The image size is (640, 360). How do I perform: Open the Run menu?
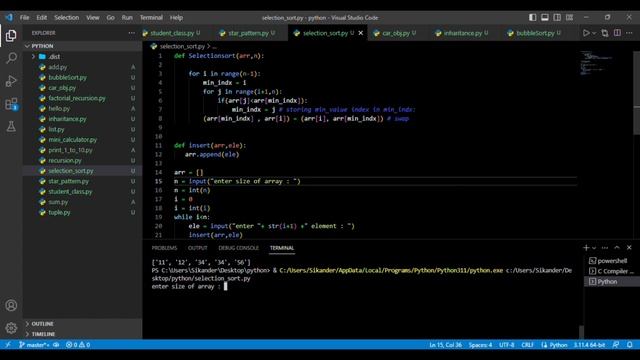(127, 18)
